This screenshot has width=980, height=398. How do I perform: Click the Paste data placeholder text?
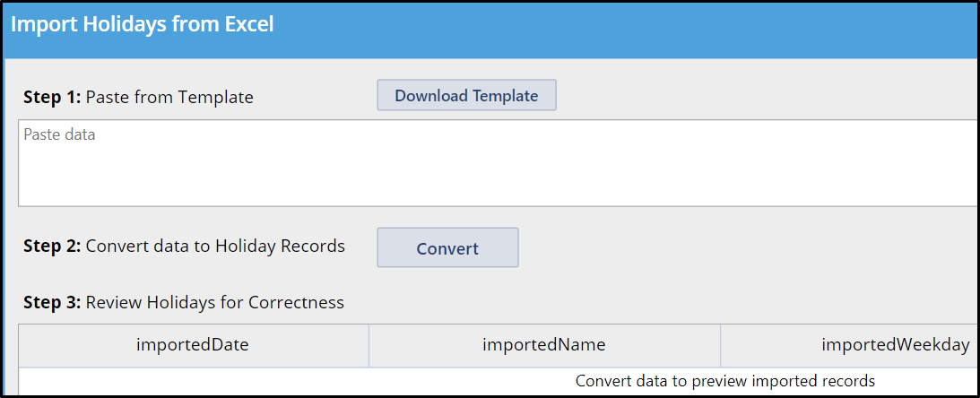(x=59, y=134)
